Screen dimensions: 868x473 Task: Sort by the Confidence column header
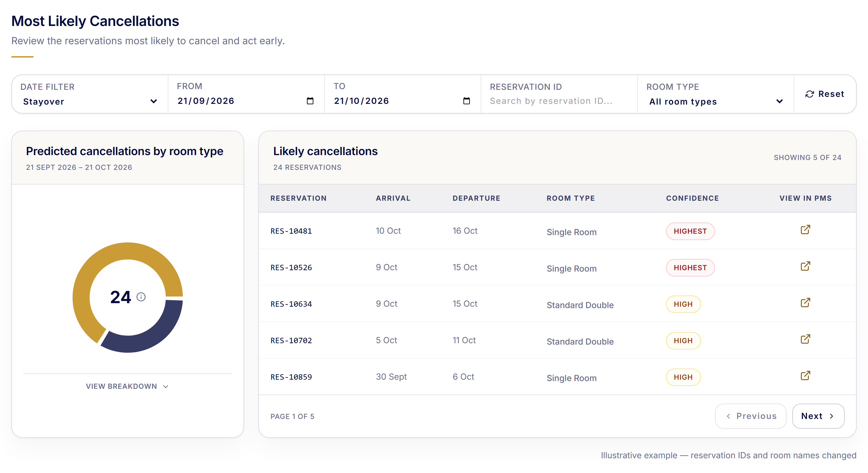click(692, 198)
